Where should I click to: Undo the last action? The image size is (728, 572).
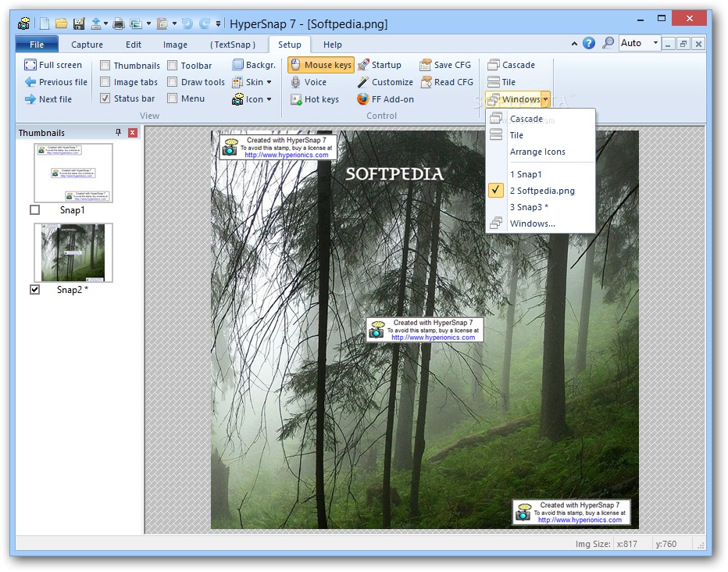187,23
